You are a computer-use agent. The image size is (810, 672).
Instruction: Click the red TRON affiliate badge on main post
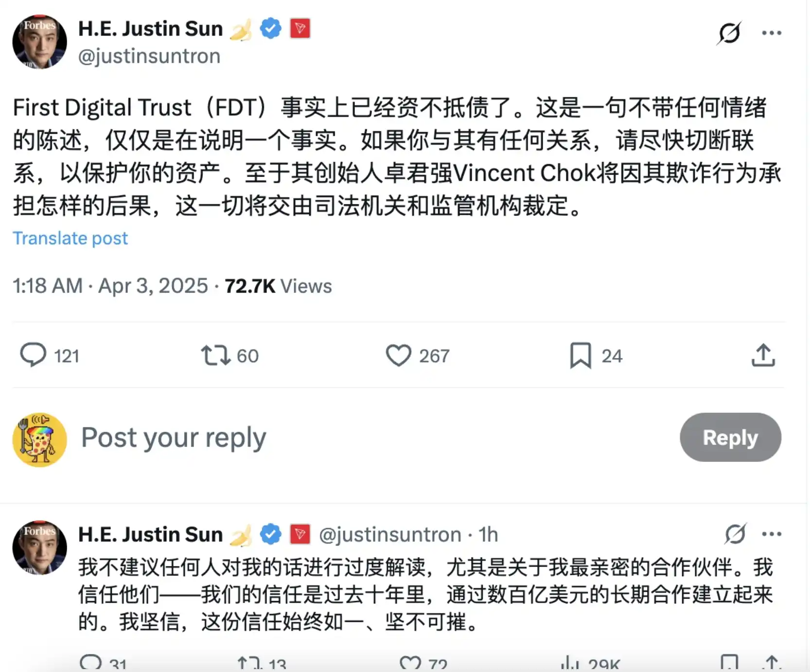[300, 28]
